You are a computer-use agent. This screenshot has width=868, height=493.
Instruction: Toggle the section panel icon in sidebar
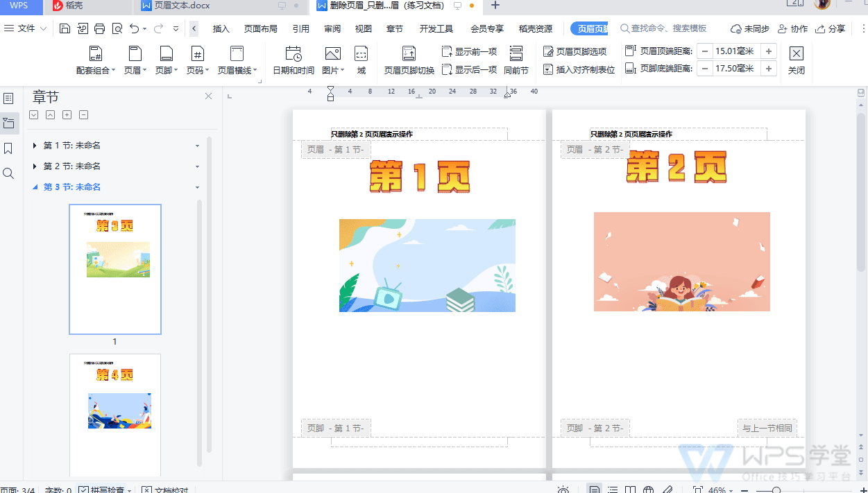8,123
